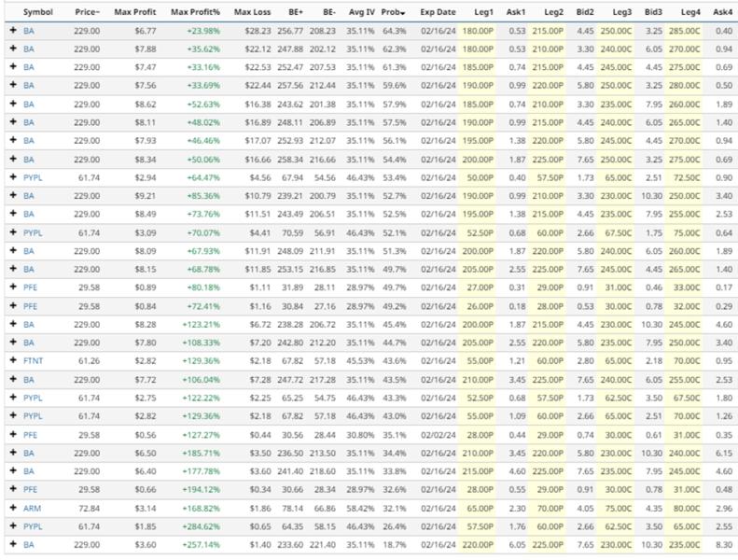Open PYPL link in $2.82 profit row
Screen dimensions: 738x560
point(33,416)
